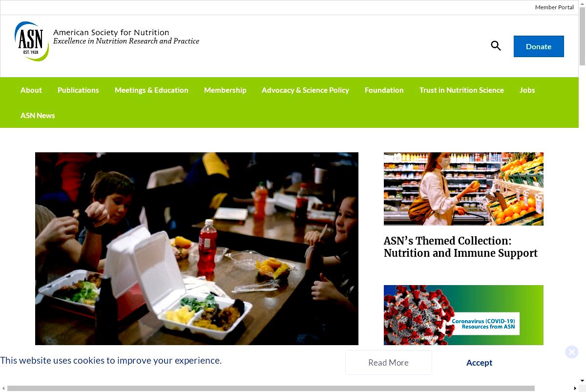This screenshot has height=392, width=586.
Task: Accept the cookie notice
Action: [479, 363]
